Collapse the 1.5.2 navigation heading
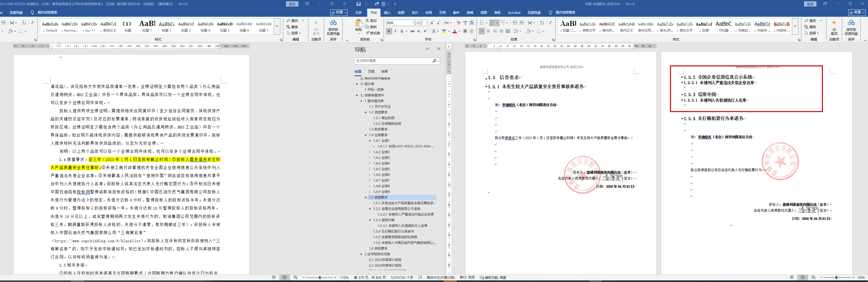The height and width of the screenshot is (282, 868). coord(370,209)
